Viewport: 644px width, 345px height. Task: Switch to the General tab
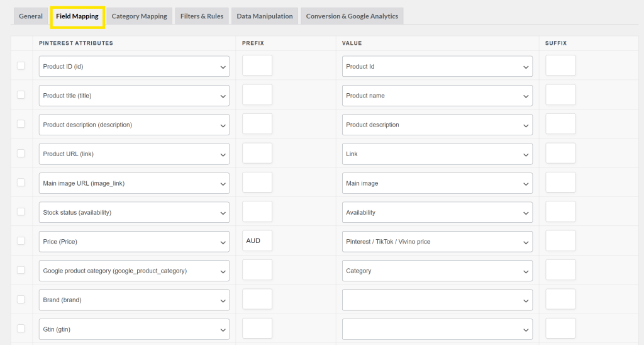31,16
